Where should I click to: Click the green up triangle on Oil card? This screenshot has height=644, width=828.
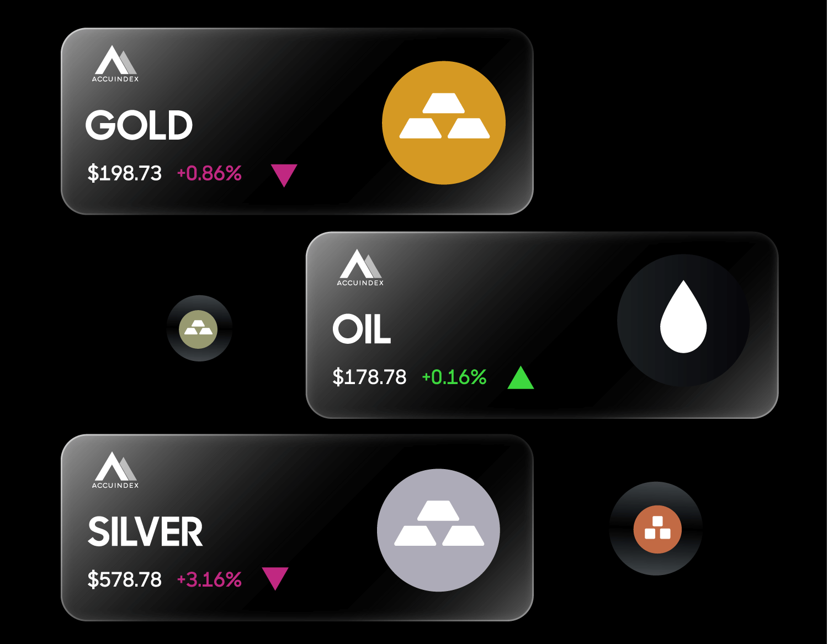[521, 378]
